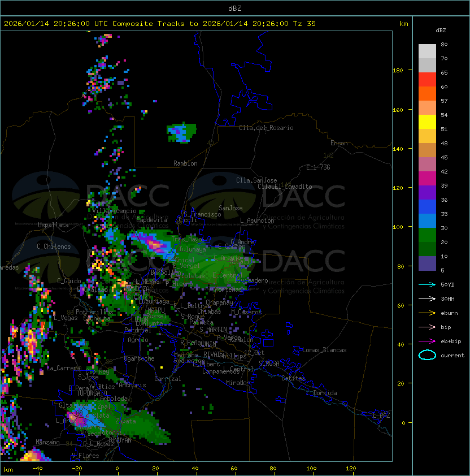This screenshot has height=476, width=470.
Task: Click the 'Mirador' map label
Action: pos(238,383)
